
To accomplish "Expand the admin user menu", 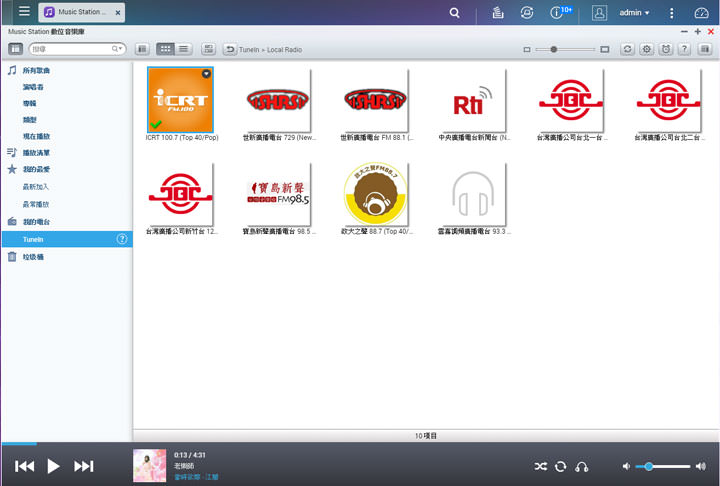I will click(x=634, y=13).
